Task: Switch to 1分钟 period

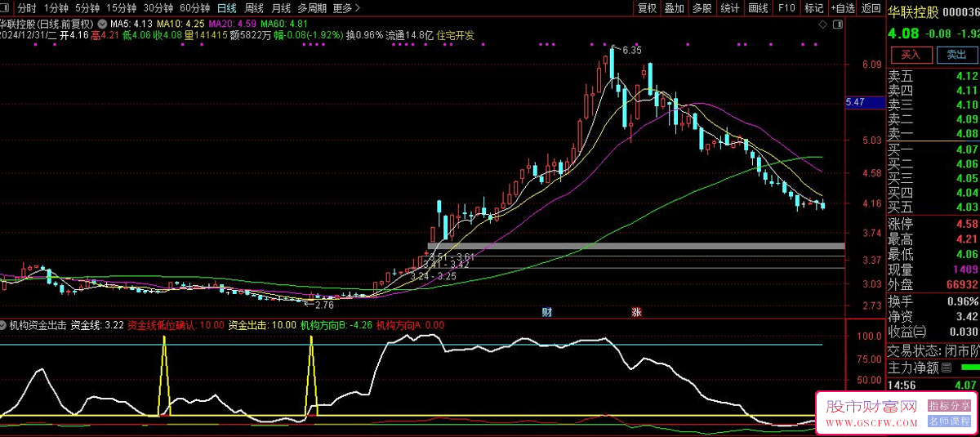Action: 56,8
